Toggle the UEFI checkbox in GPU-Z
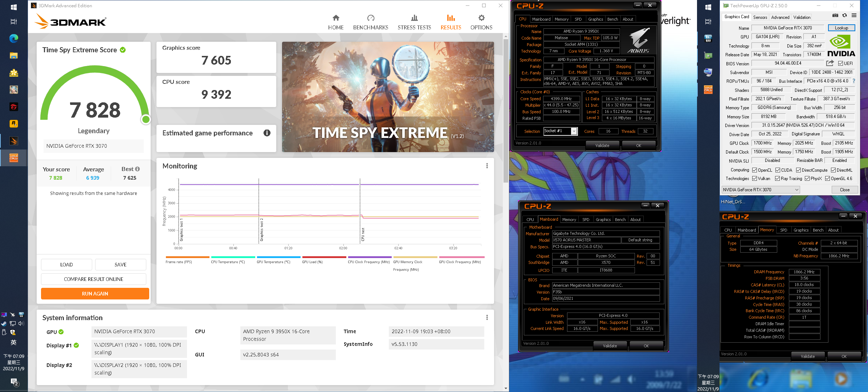868x392 pixels. (x=840, y=64)
